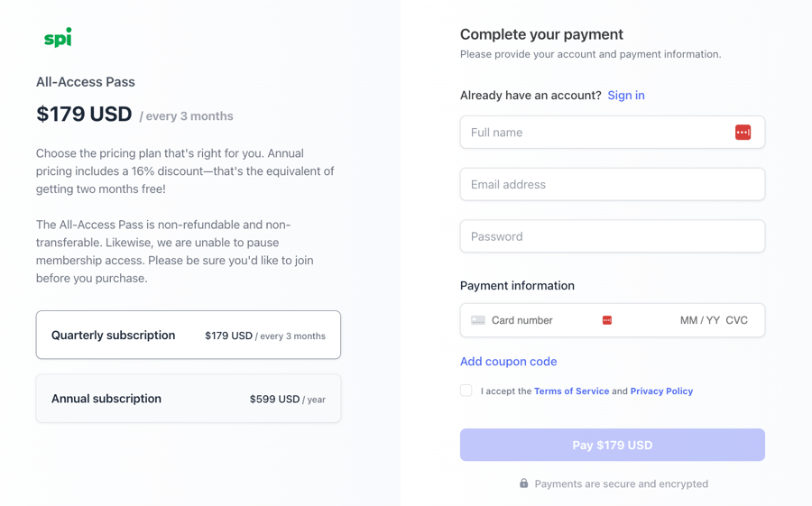Select the Quarterly subscription plan
The image size is (812, 506).
pyautogui.click(x=189, y=335)
